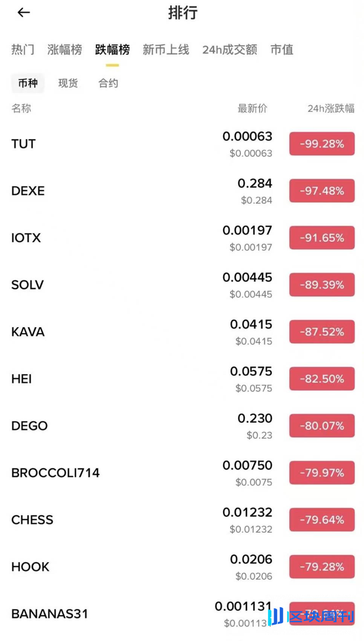Open the 市值 market cap tab
364x641 pixels.
(282, 49)
